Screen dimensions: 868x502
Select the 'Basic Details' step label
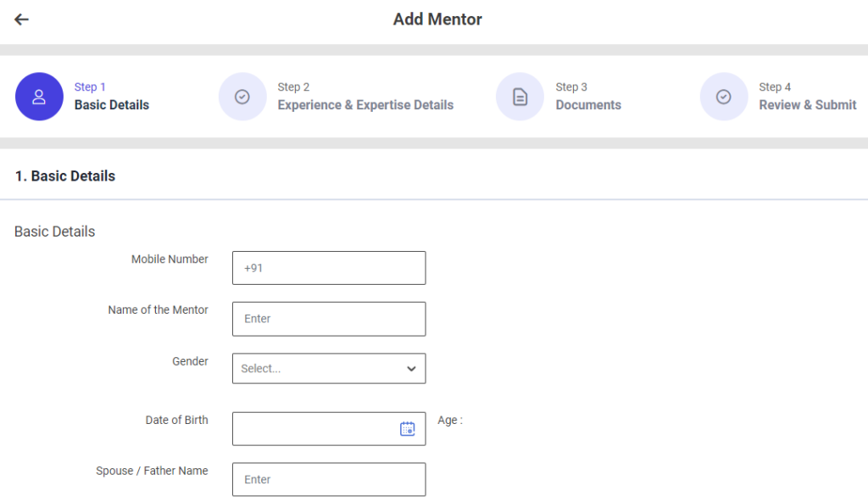coord(112,105)
